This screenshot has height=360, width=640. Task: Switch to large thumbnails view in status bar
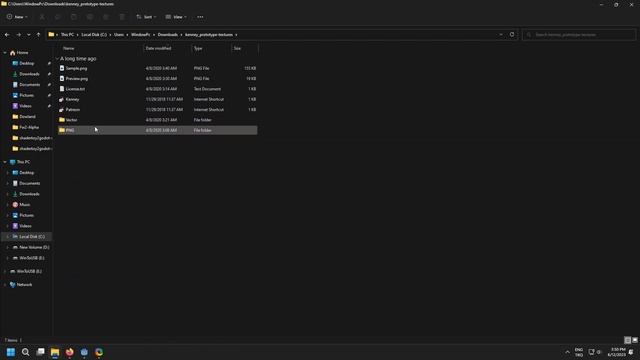point(635,340)
